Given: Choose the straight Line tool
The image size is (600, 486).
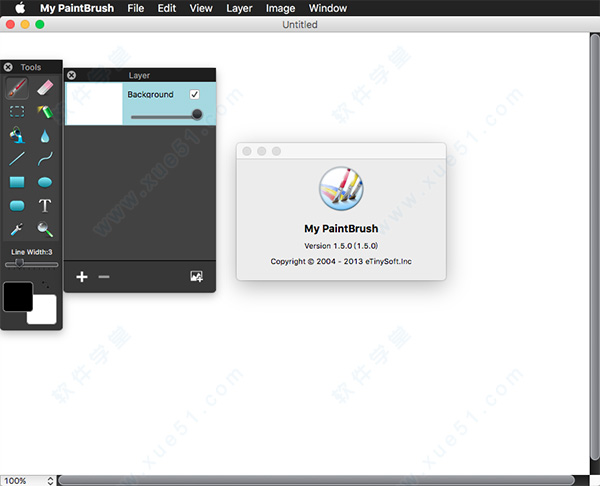Looking at the screenshot, I should click(x=17, y=159).
